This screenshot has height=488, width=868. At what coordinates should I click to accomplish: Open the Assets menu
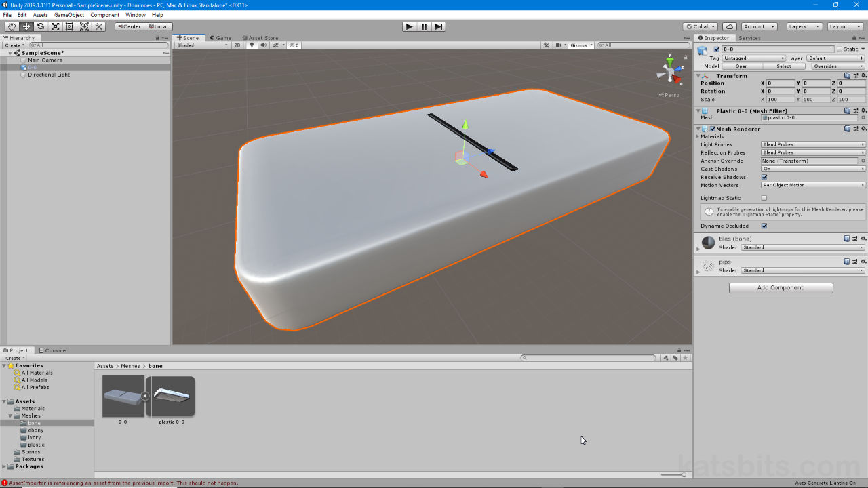click(x=41, y=15)
